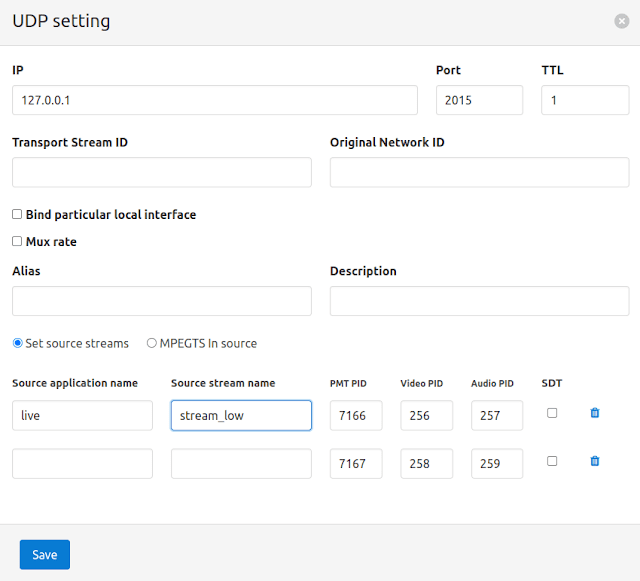
Task: Focus the Alias text box
Action: click(162, 301)
